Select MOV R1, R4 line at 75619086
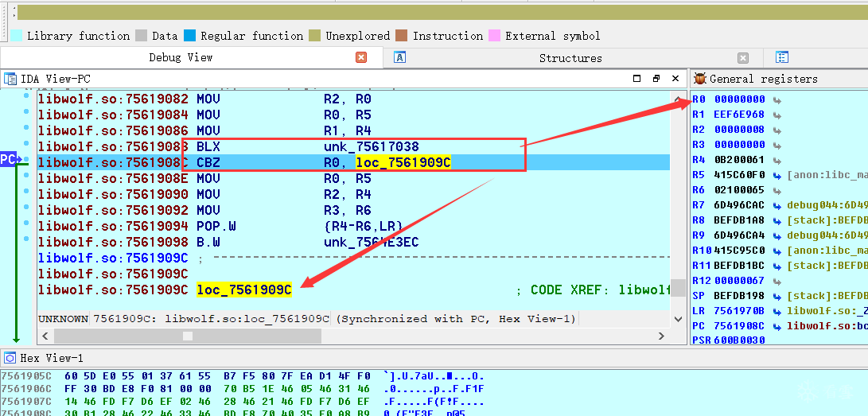 [x=354, y=131]
